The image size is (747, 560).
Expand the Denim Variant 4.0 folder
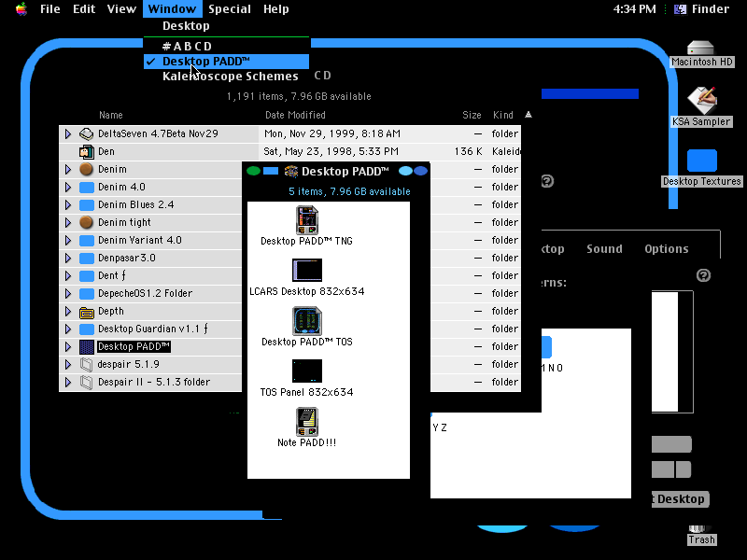[x=68, y=240]
